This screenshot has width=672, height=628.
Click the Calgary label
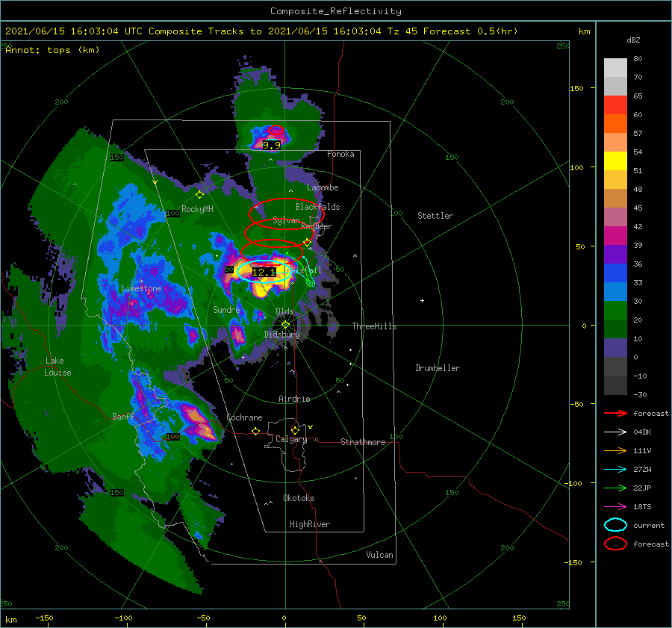[291, 439]
